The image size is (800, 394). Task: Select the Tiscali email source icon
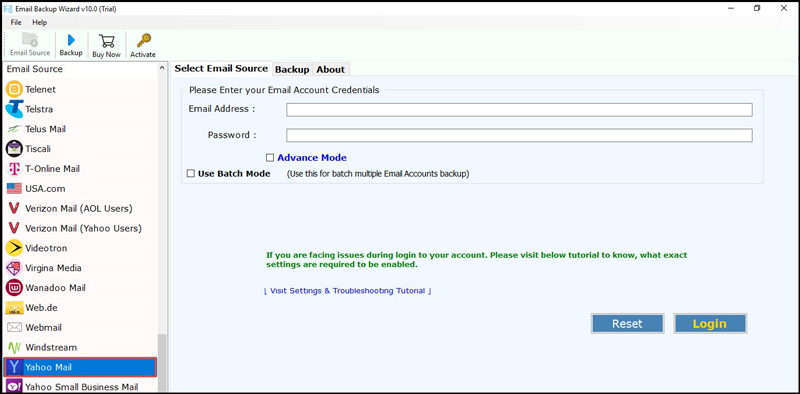[14, 149]
